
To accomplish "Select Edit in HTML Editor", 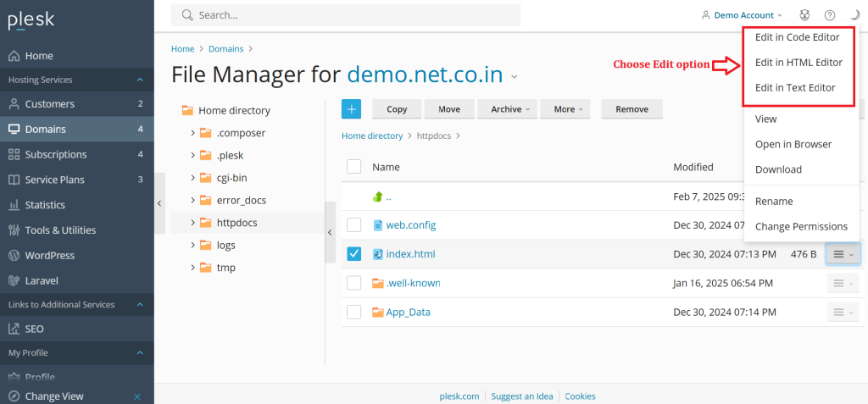I will [798, 63].
